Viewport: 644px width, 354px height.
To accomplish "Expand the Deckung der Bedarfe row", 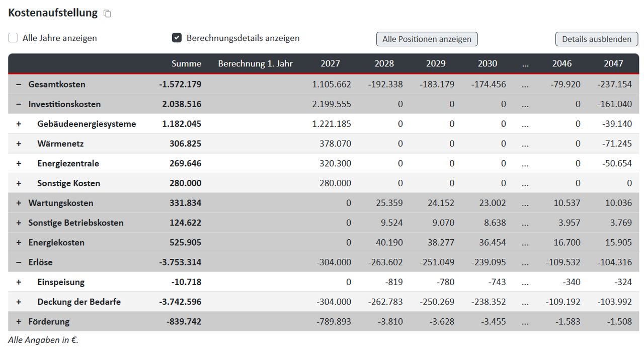I will [19, 302].
